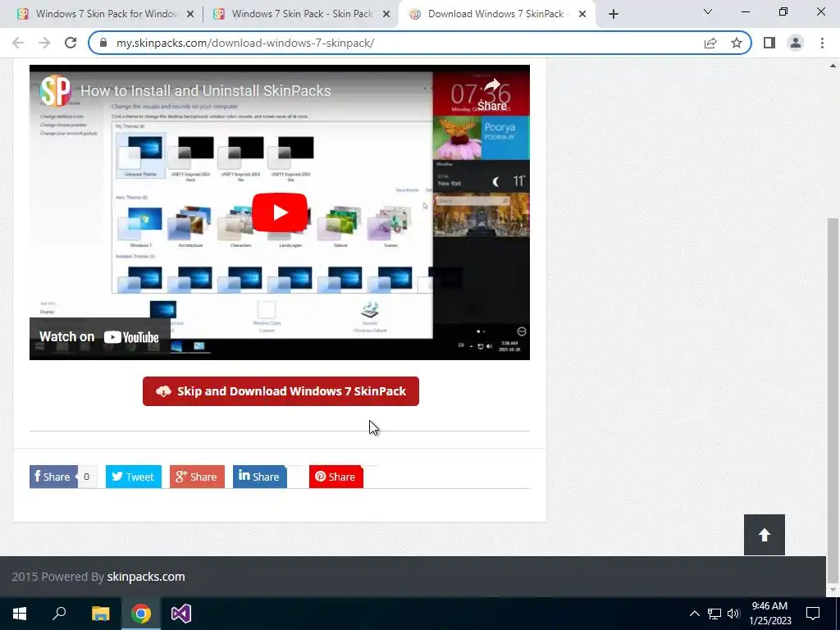840x630 pixels.
Task: Click the page vertical scrollbar thumb
Action: 833,399
